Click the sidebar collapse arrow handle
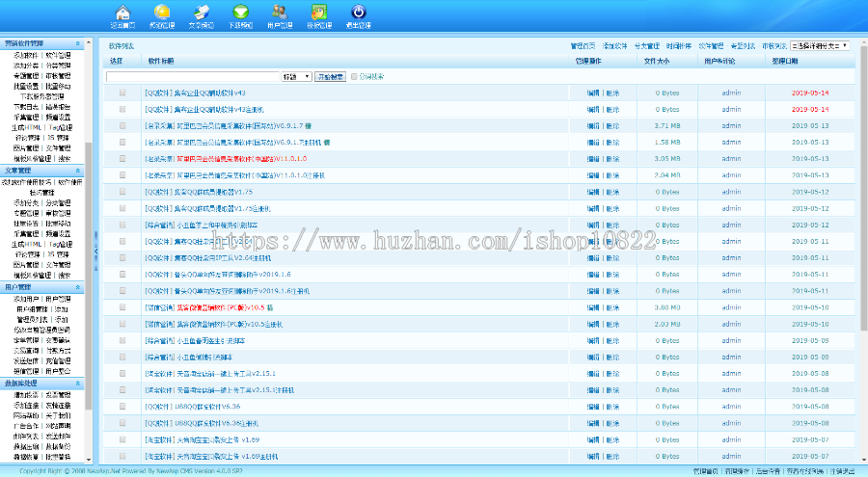 (x=95, y=252)
